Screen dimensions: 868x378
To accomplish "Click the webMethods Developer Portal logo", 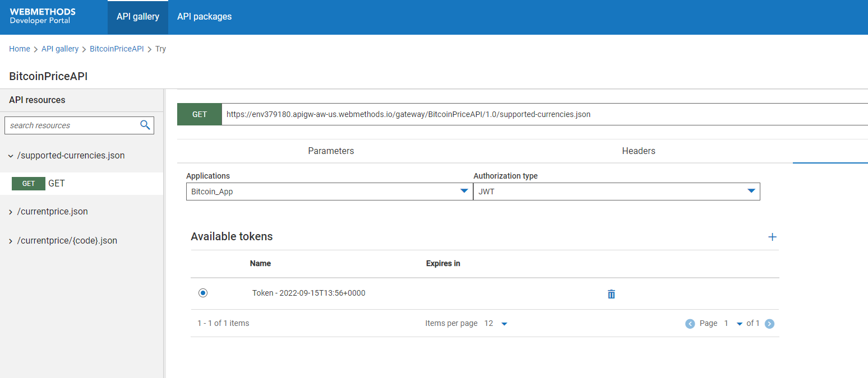I will [43, 16].
